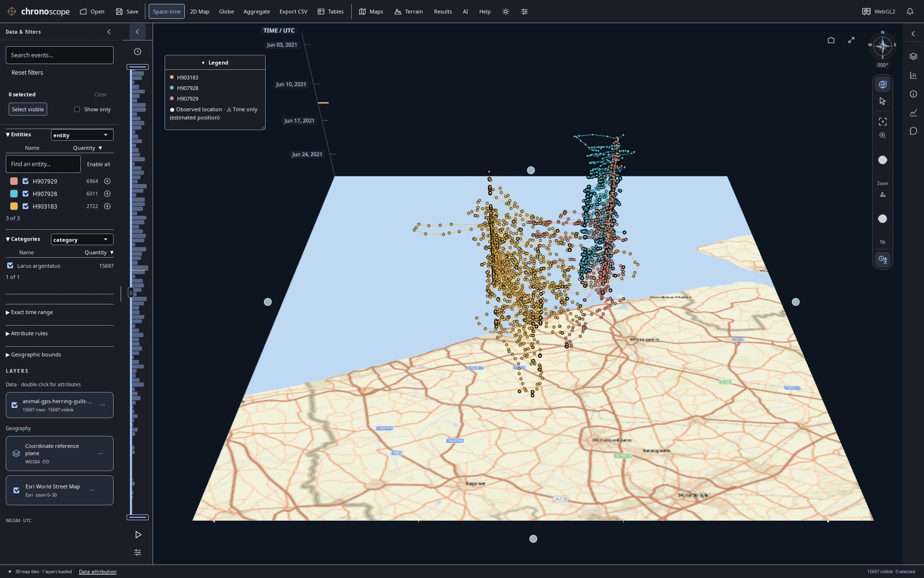Open the info icon in right sidebar
The height and width of the screenshot is (578, 924).
[913, 94]
